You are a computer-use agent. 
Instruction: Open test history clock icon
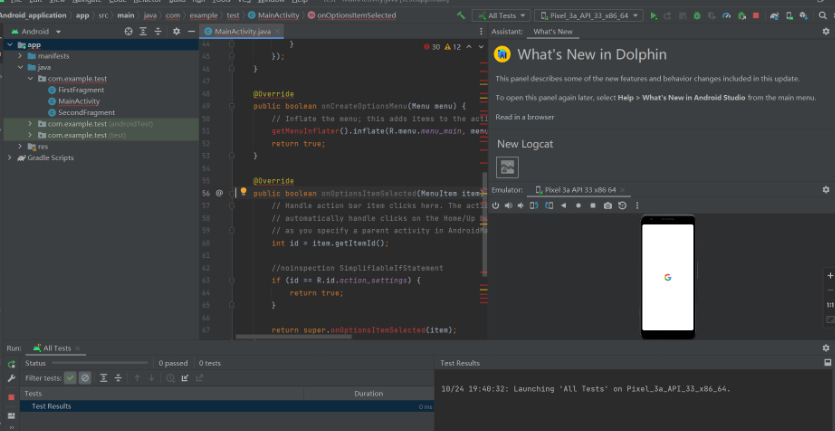coord(170,378)
